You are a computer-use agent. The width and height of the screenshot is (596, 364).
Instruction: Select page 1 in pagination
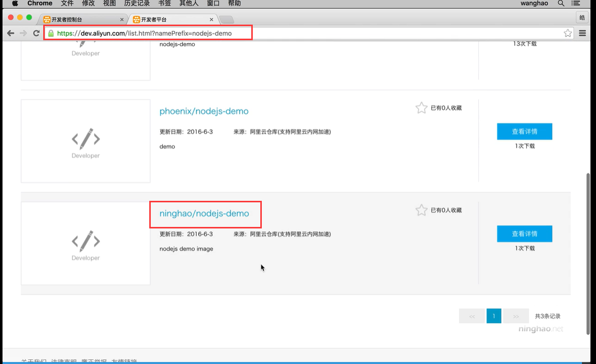point(494,316)
